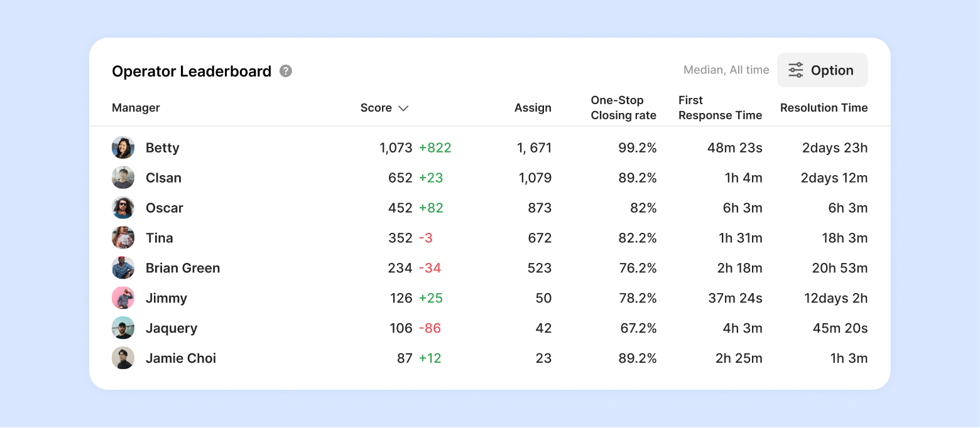Click Clsan's profile avatar
The image size is (980, 428).
click(x=123, y=178)
